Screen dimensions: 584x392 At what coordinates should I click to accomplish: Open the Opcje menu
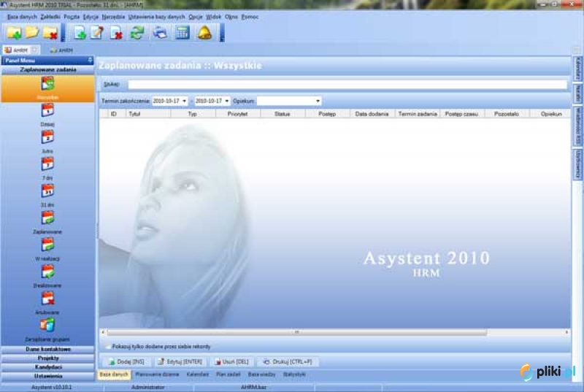pyautogui.click(x=195, y=17)
